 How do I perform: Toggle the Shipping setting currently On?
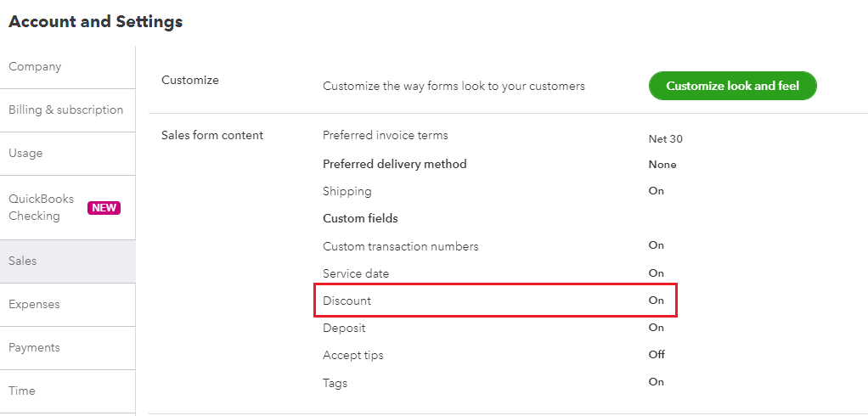coord(656,191)
